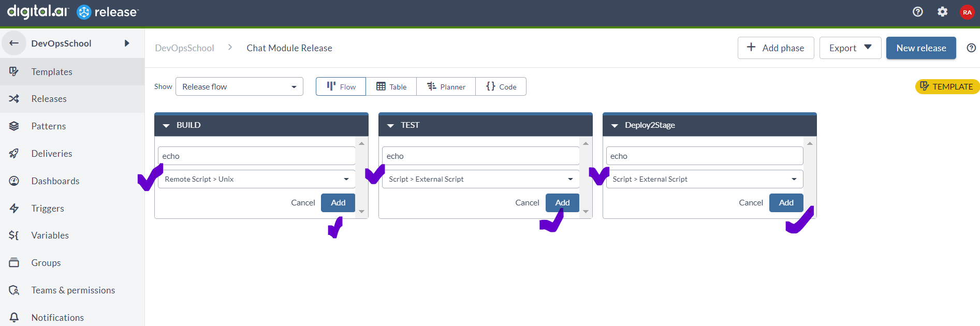Click Add in the TEST phase
This screenshot has height=326, width=980.
coord(562,202)
